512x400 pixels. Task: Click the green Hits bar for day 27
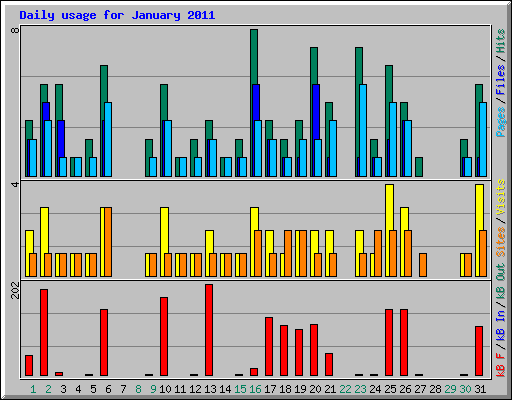419,167
